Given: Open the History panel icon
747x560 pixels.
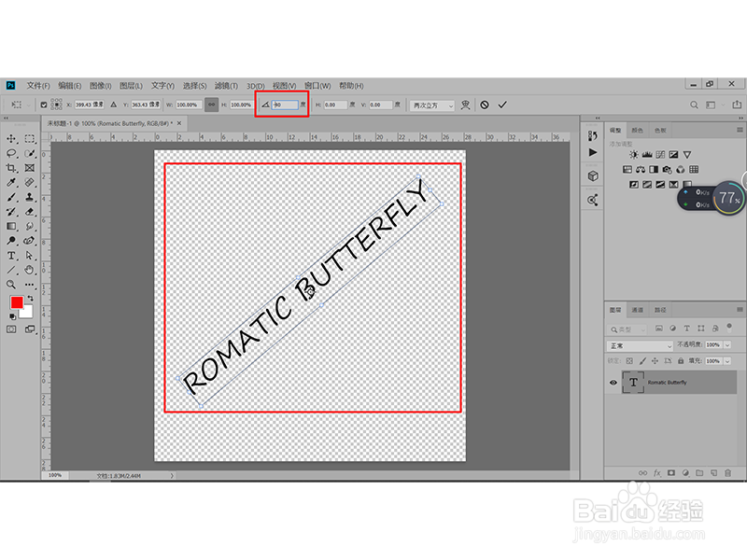Looking at the screenshot, I should pos(593,136).
